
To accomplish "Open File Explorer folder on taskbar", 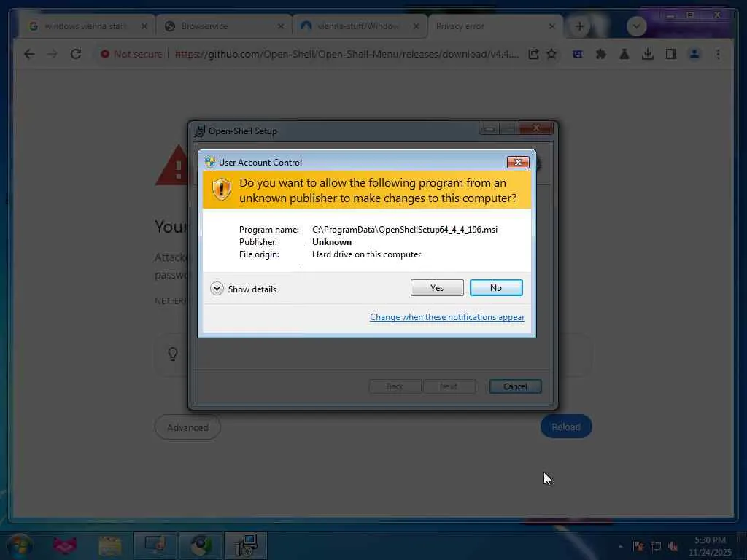I will [x=110, y=545].
